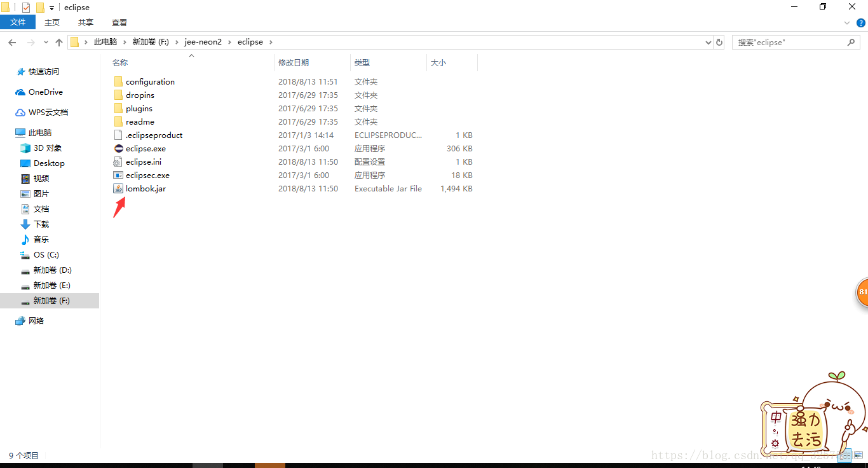This screenshot has height=468, width=868.
Task: Switch to the 主页 Home tab
Action: [52, 22]
